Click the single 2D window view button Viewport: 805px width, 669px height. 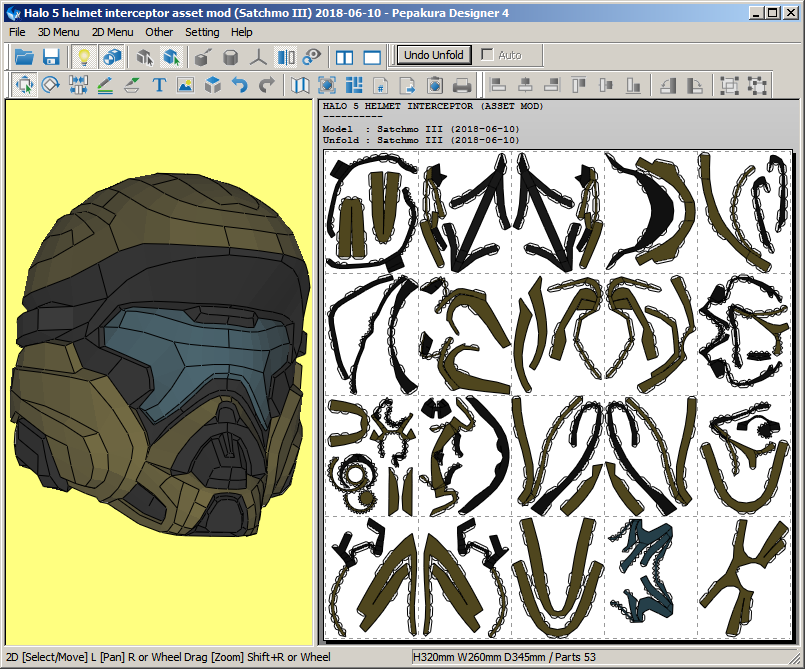pyautogui.click(x=372, y=57)
